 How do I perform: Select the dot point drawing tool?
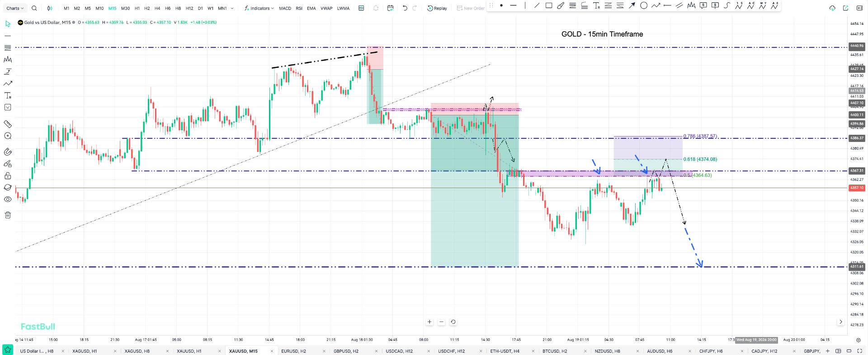[501, 6]
